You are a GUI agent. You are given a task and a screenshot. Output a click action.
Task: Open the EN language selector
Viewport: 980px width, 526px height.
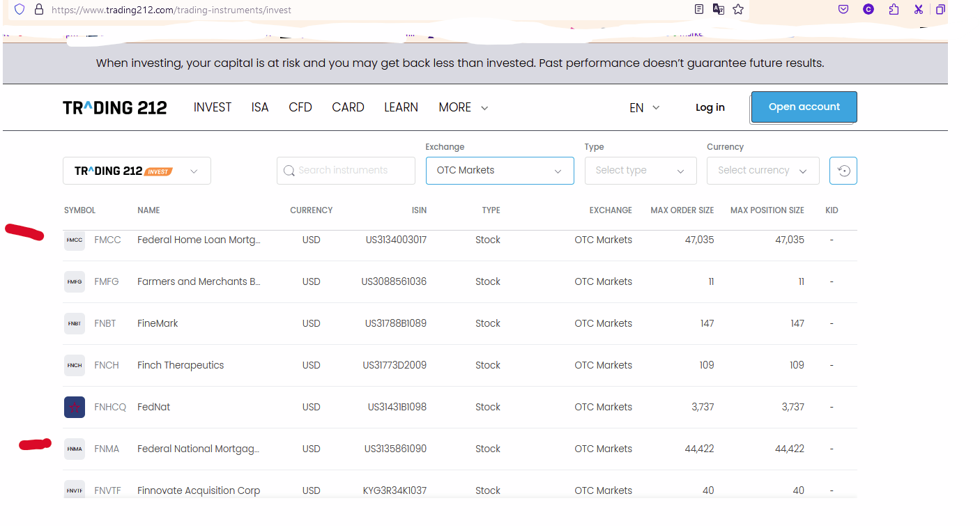pyautogui.click(x=645, y=107)
